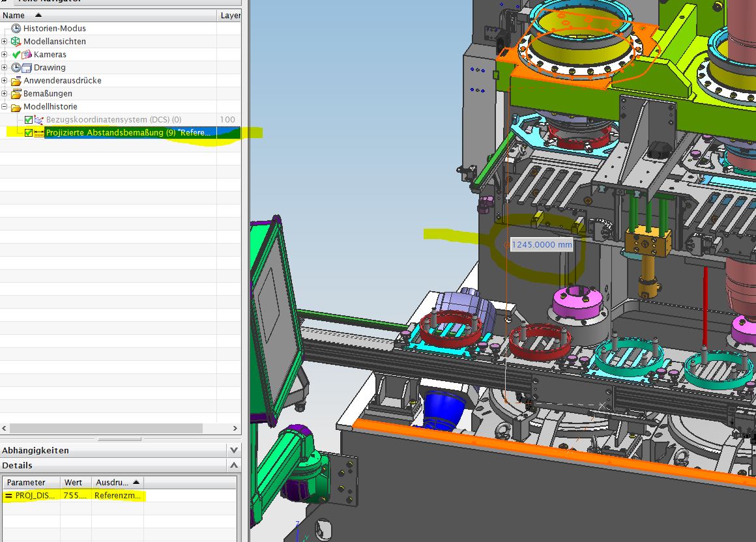Screen dimensions: 756x542
Task: Click the Referenzm... expression cell
Action: [x=118, y=495]
